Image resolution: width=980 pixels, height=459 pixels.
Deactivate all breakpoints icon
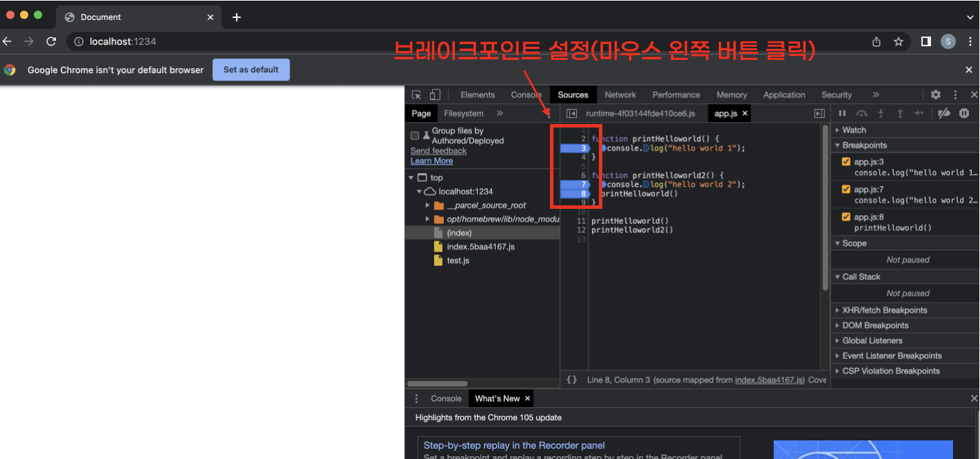(x=944, y=113)
